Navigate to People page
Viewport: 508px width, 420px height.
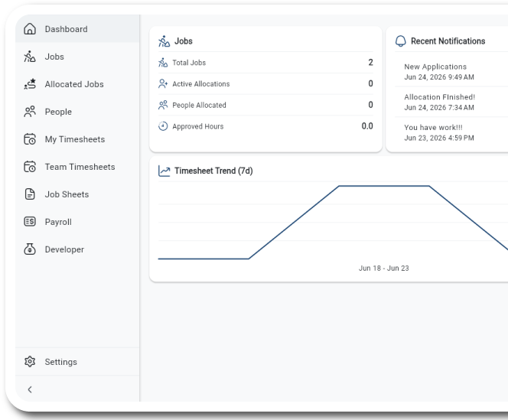[77, 112]
